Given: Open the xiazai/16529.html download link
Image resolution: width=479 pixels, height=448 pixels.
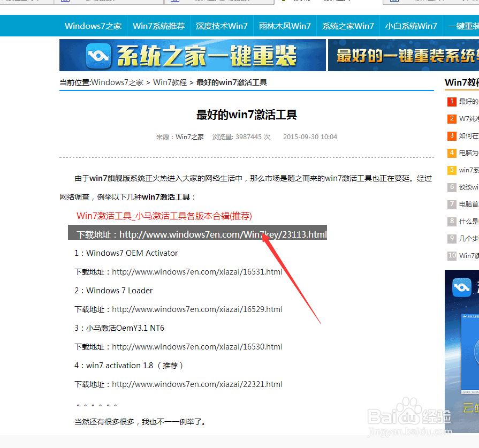Looking at the screenshot, I should 197,309.
